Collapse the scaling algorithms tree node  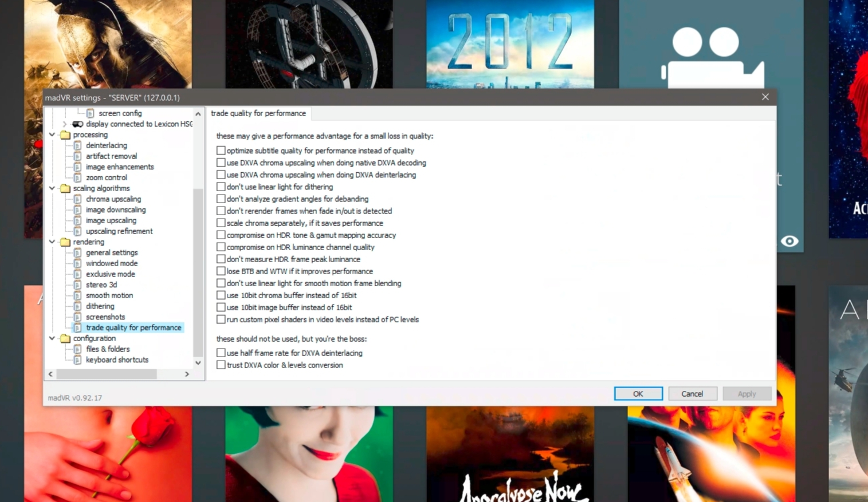pyautogui.click(x=52, y=188)
